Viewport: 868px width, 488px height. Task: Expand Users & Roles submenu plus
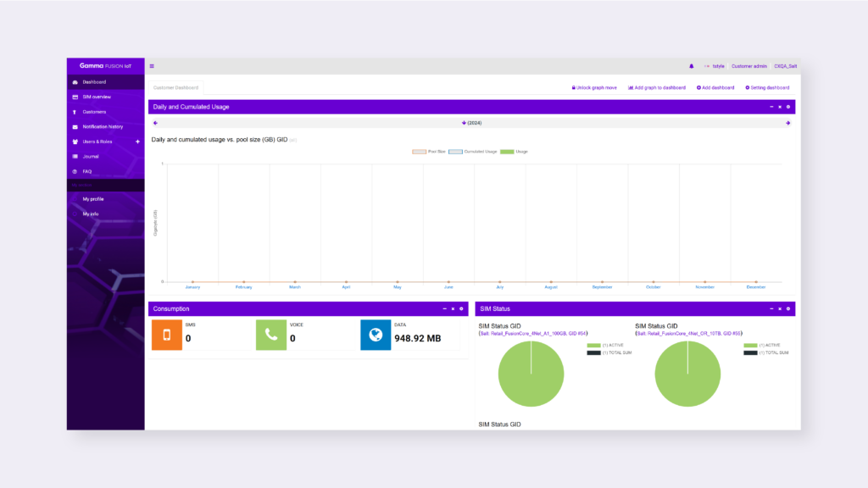137,141
